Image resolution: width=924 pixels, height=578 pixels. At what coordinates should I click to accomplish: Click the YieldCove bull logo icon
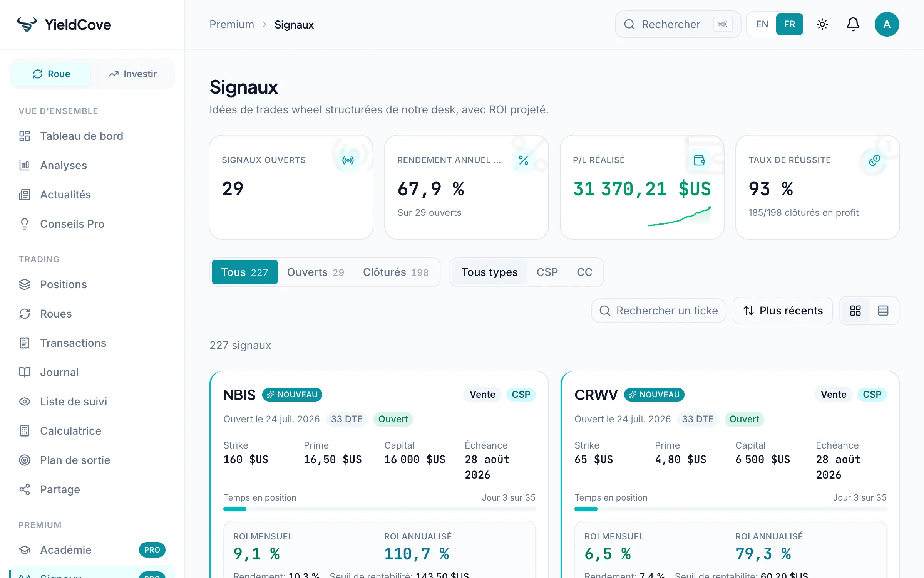[x=27, y=24]
